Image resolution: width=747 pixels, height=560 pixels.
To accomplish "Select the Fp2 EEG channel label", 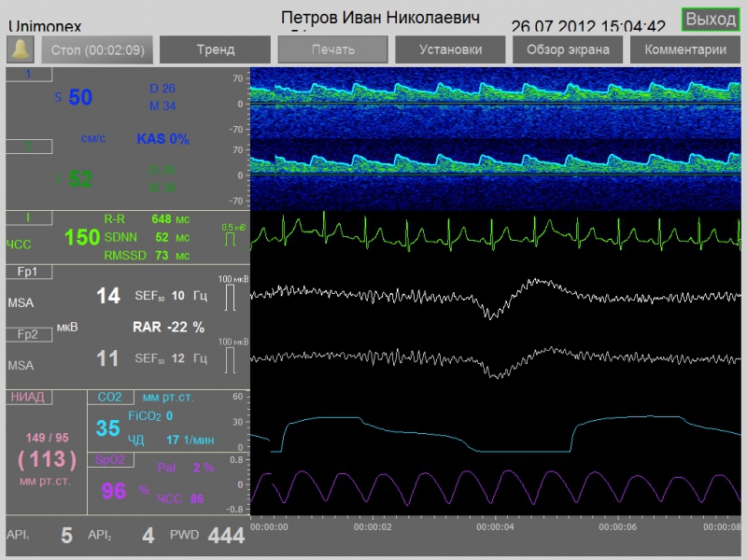I will [27, 334].
